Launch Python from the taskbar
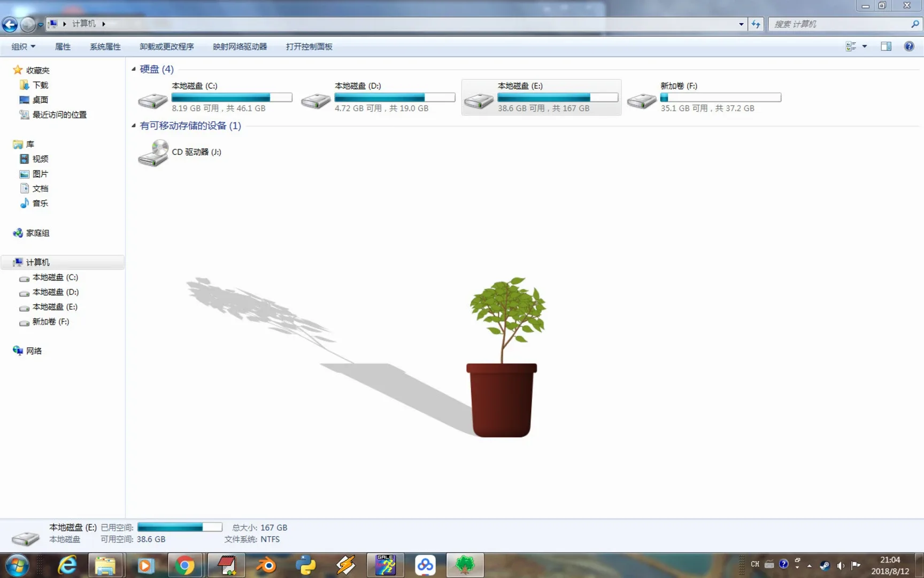 pyautogui.click(x=305, y=565)
